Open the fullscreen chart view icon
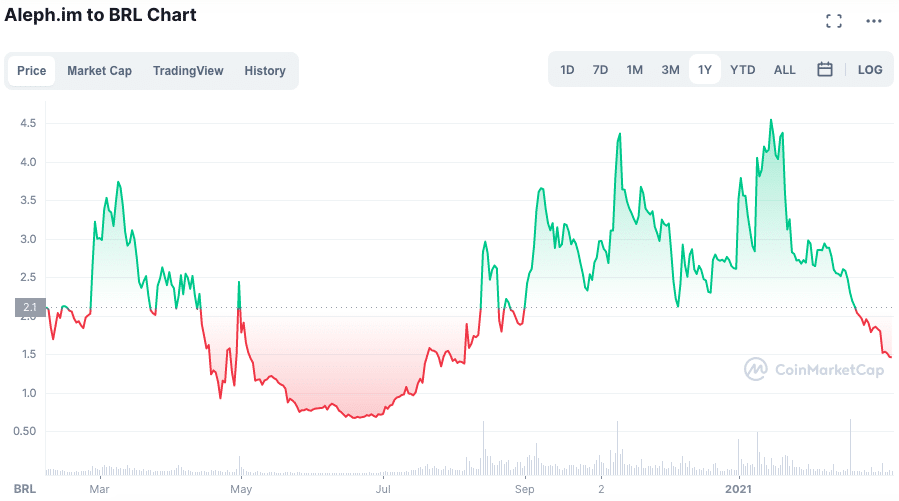This screenshot has height=501, width=899. point(834,21)
